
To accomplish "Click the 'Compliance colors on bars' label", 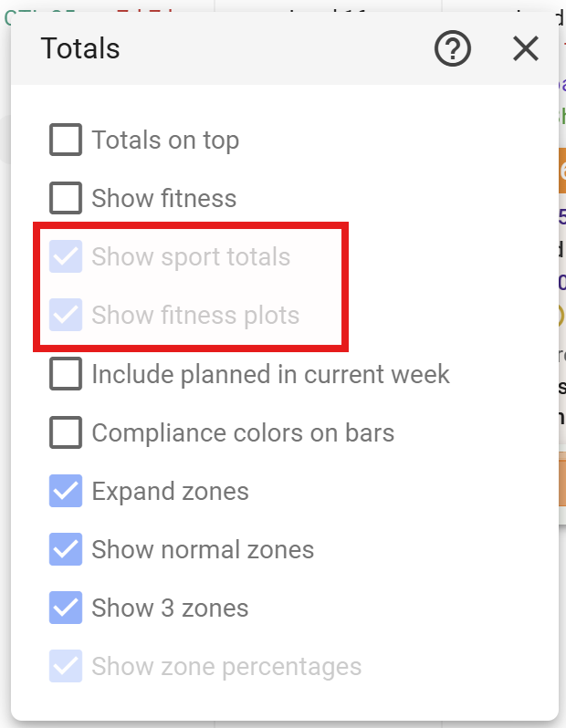I will tap(243, 432).
